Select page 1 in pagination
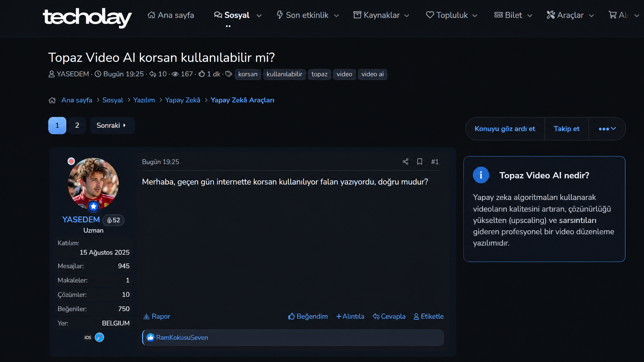Screen dimensions: 644x362 point(57,125)
